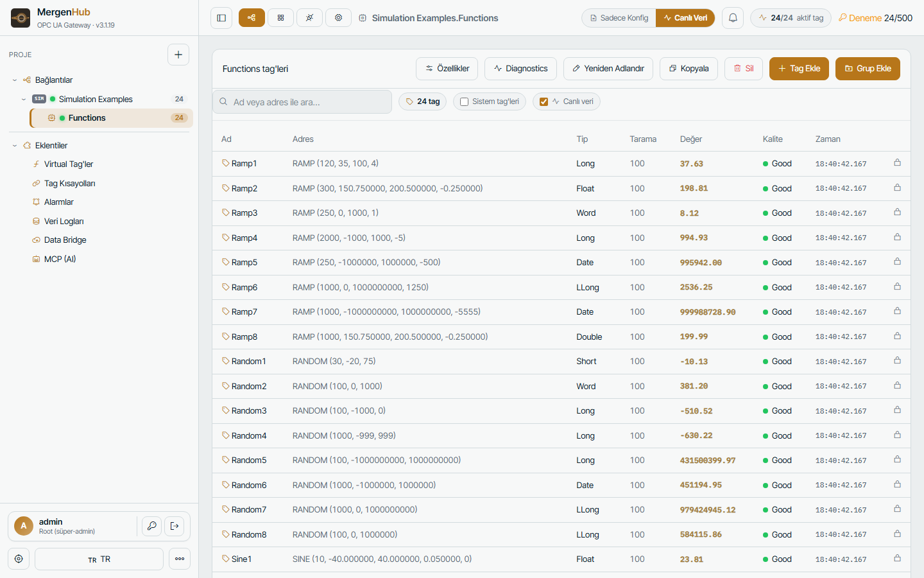
Task: Log out using the exit icon
Action: (x=175, y=526)
